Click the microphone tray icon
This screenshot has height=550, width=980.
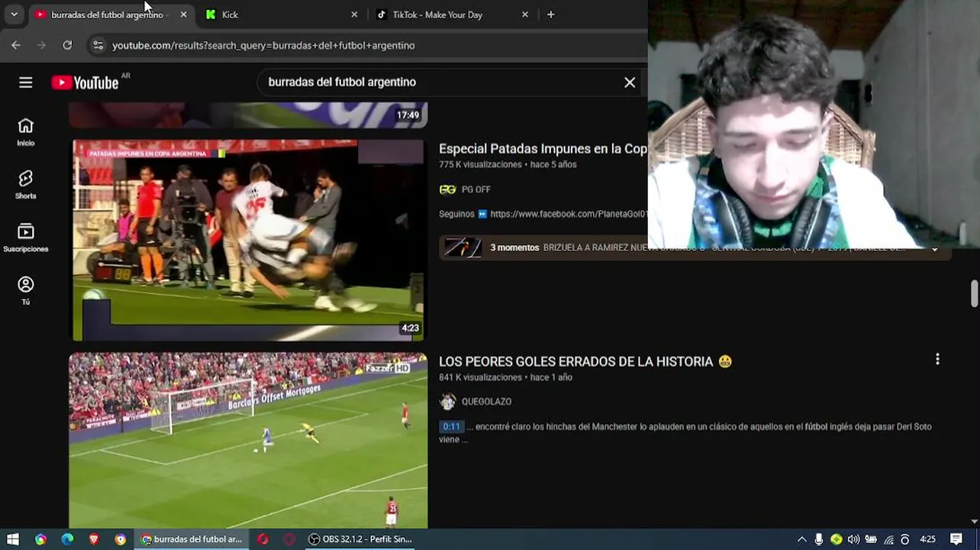pos(819,539)
